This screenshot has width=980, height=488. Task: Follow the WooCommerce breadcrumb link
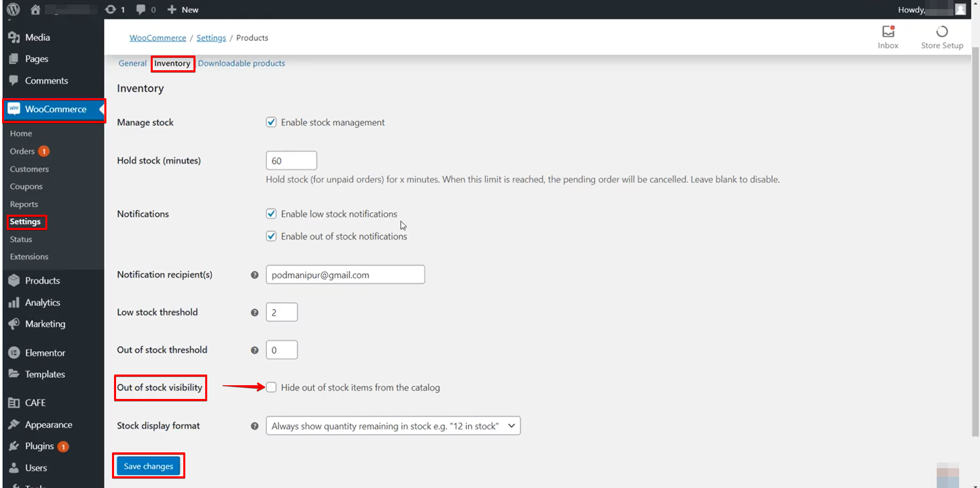[158, 38]
